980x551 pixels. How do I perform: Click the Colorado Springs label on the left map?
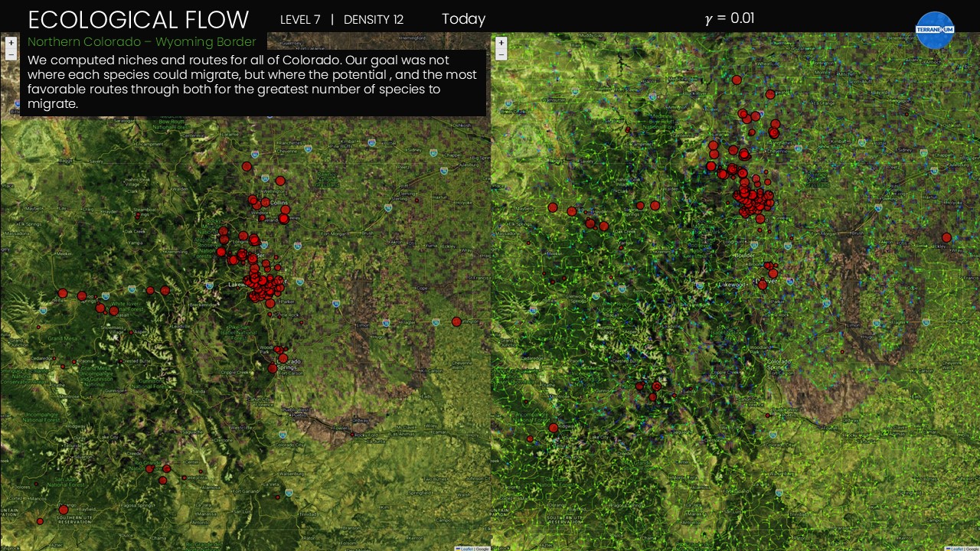pos(289,364)
